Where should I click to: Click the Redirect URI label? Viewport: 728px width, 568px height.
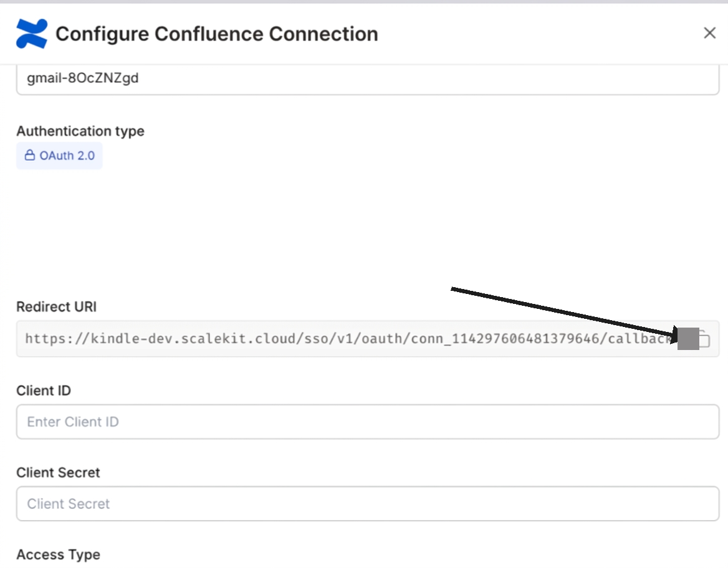[x=57, y=307]
